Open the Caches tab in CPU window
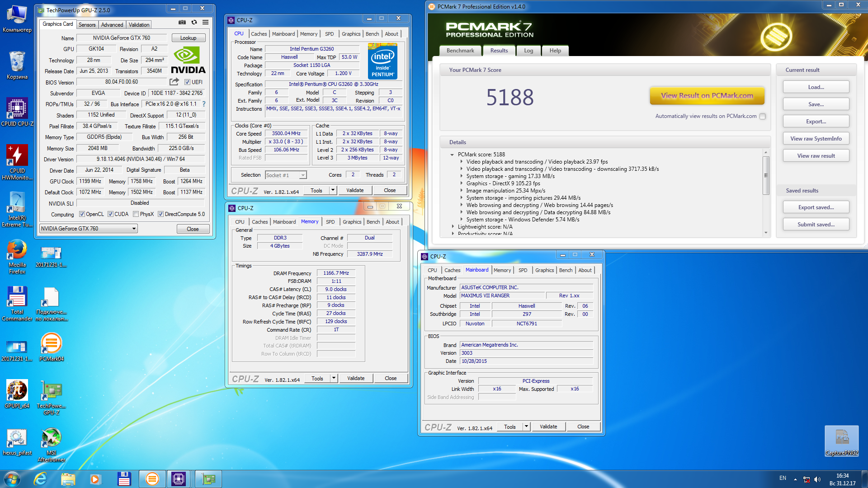868x488 pixels. (x=259, y=34)
